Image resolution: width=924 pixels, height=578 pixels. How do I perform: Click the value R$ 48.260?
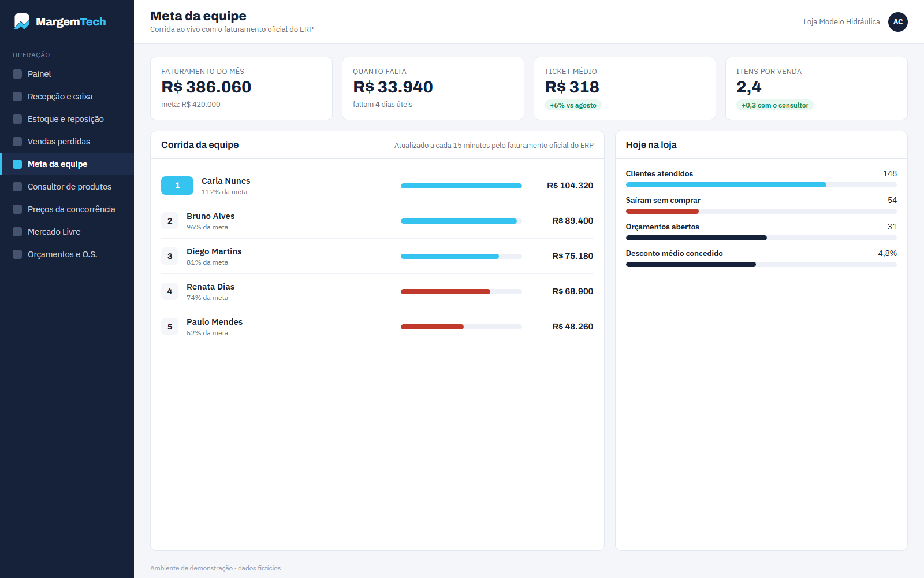click(x=573, y=327)
